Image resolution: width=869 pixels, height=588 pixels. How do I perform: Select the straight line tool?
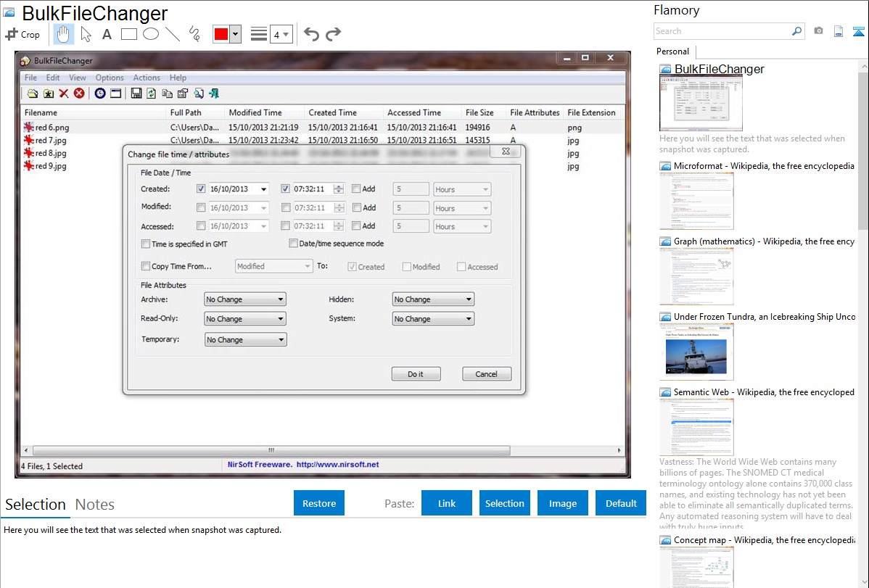tap(173, 34)
